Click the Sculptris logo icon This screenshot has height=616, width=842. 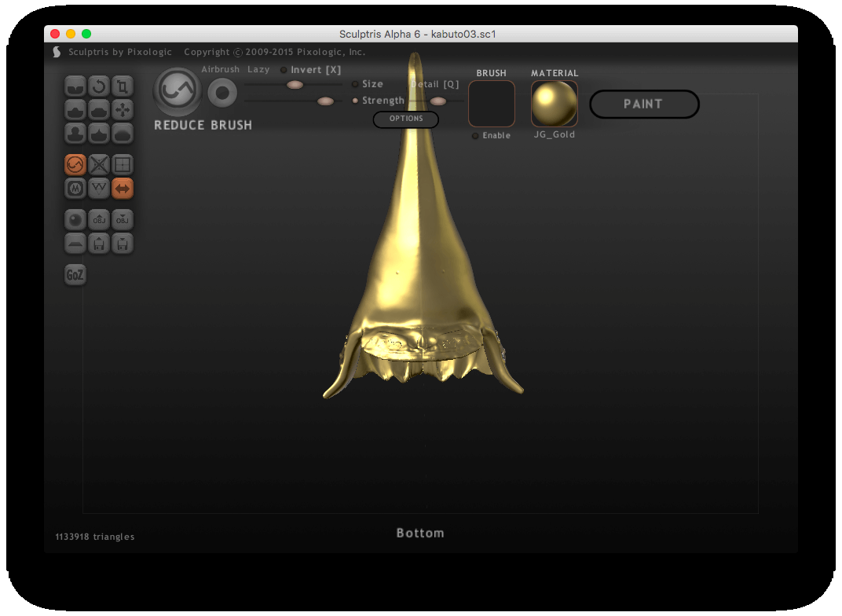click(57, 52)
